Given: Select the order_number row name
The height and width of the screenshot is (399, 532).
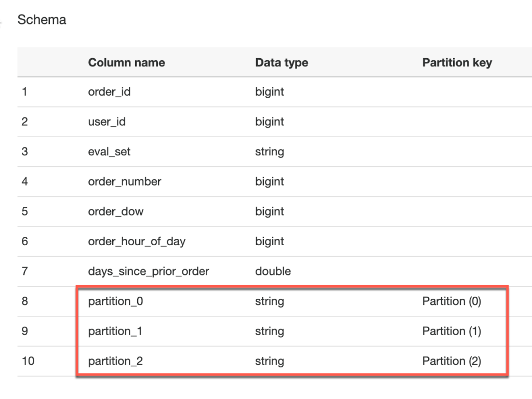Looking at the screenshot, I should [x=125, y=182].
